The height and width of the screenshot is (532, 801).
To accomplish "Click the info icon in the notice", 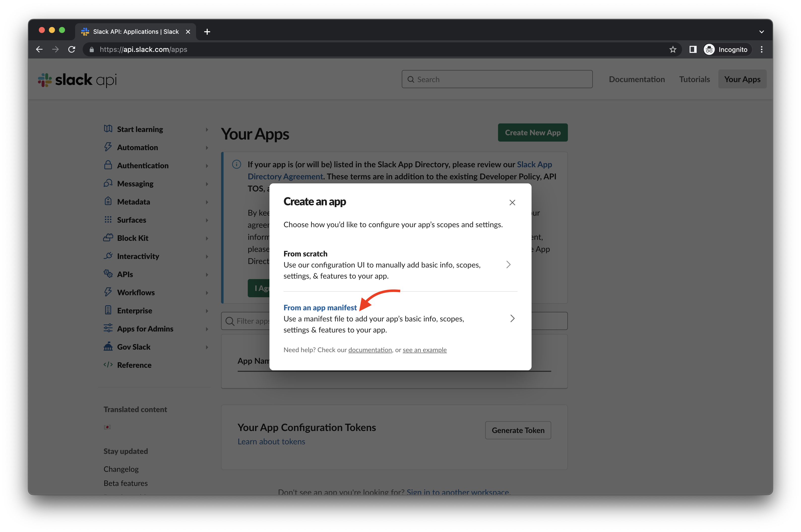I will (x=237, y=164).
